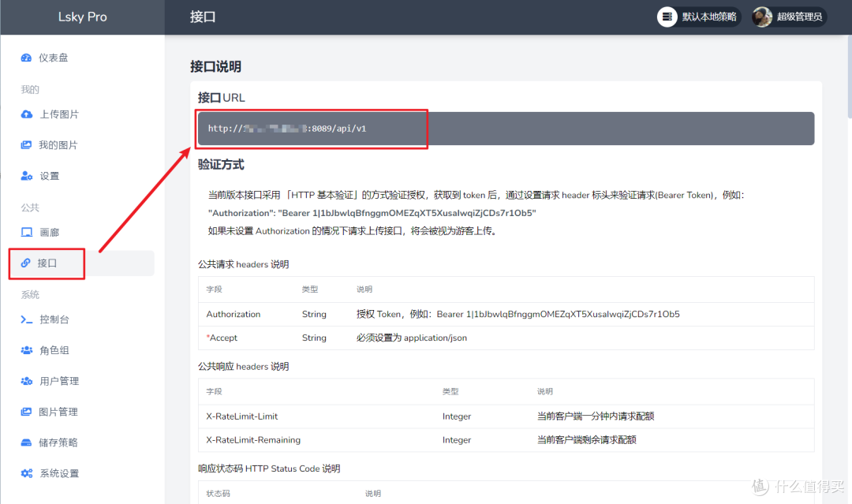This screenshot has height=504, width=852.
Task: Open the 图片管理 page
Action: pos(81,412)
